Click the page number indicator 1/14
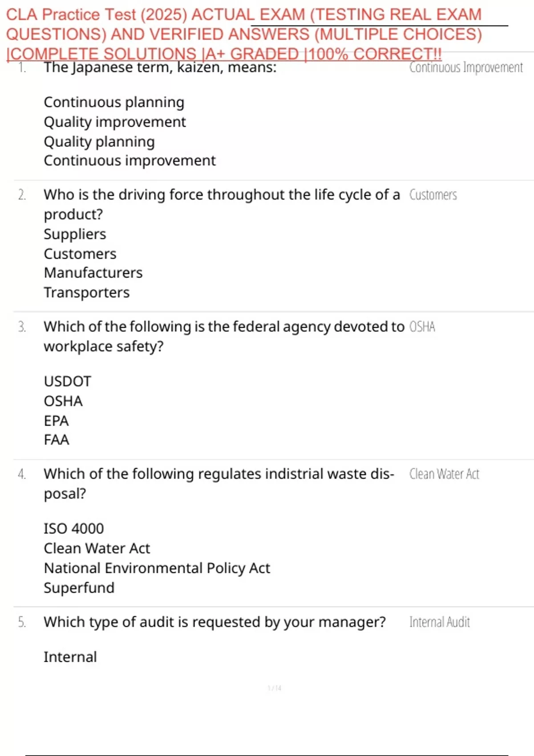This screenshot has height=756, width=534. [x=275, y=688]
